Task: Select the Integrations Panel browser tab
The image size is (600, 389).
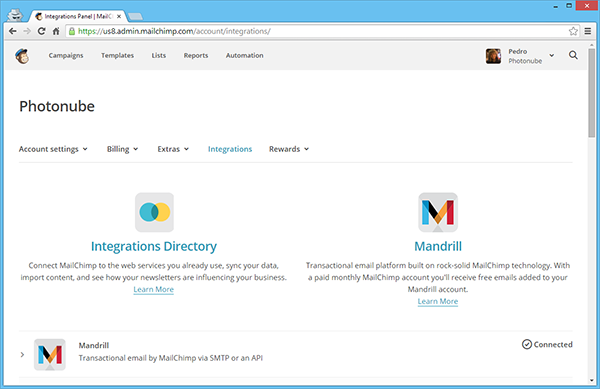Action: point(77,16)
